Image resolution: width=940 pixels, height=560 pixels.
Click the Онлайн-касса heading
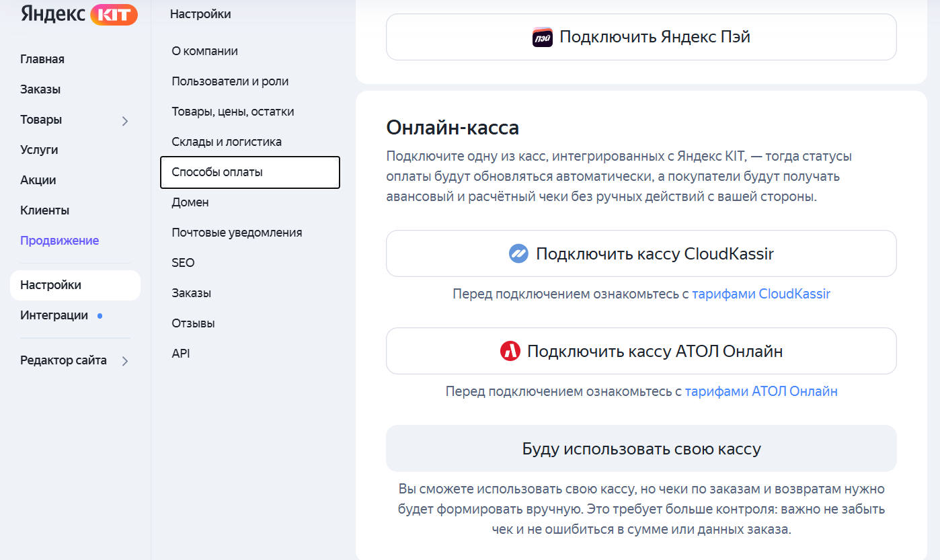(453, 128)
